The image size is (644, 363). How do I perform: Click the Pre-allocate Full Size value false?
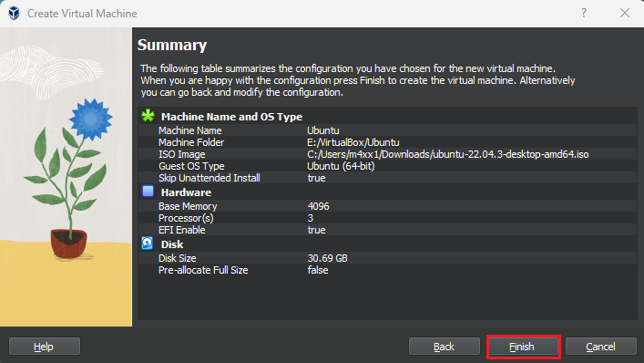(x=318, y=270)
